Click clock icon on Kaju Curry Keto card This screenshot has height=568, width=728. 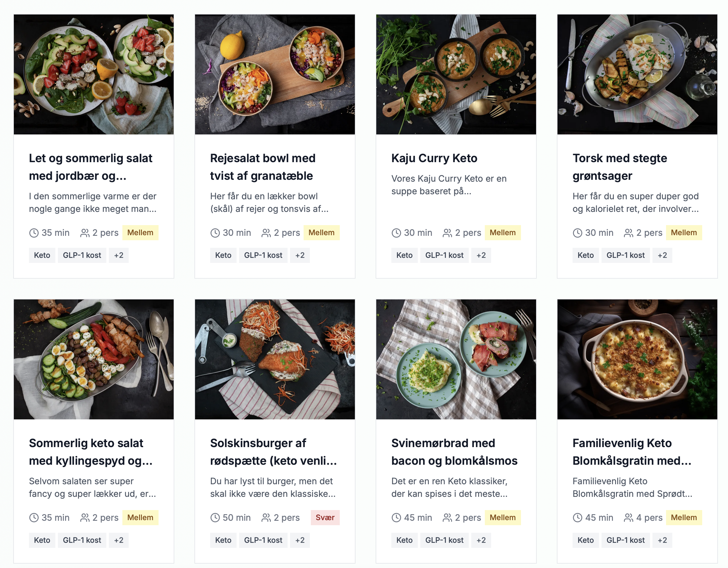[396, 233]
